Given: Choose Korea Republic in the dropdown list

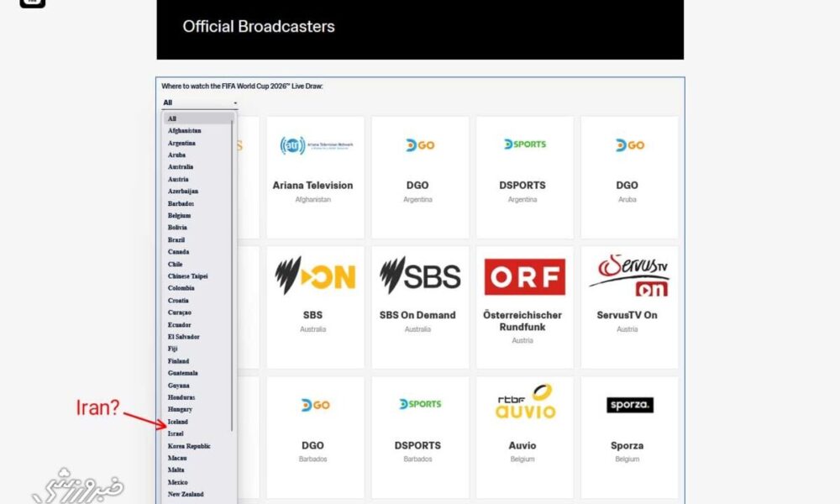Looking at the screenshot, I should coord(189,446).
